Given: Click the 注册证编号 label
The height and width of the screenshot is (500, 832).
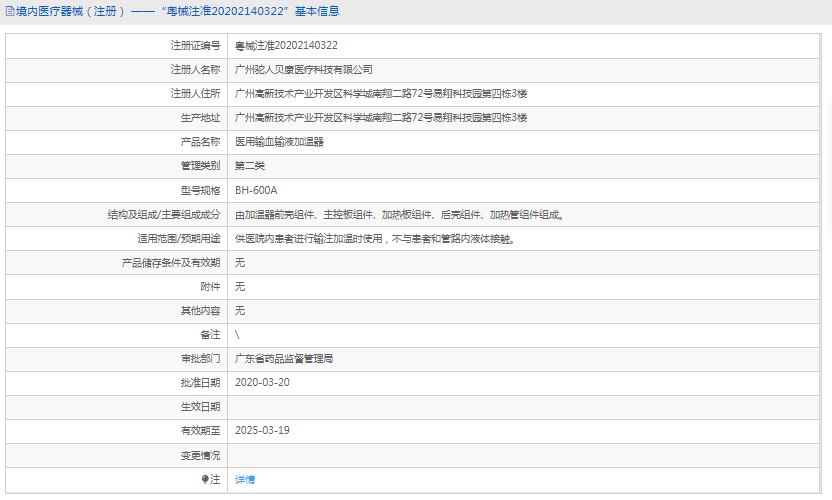Looking at the screenshot, I should tap(195, 46).
